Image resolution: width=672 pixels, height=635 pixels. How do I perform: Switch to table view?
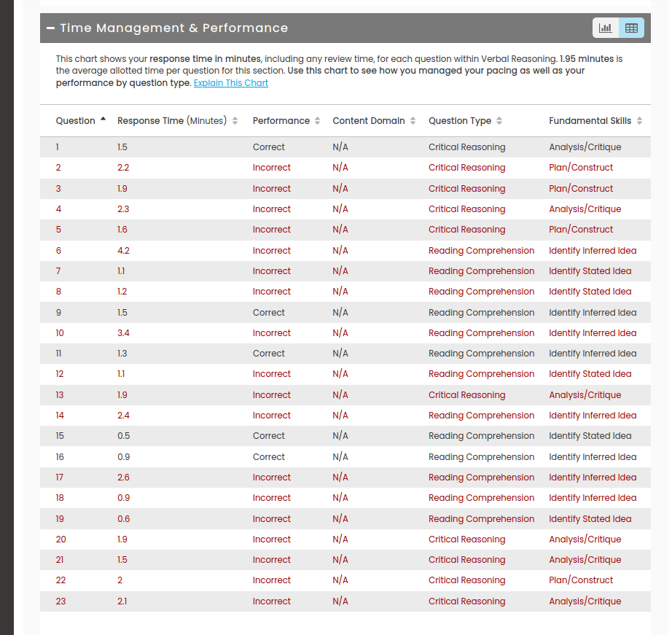631,28
